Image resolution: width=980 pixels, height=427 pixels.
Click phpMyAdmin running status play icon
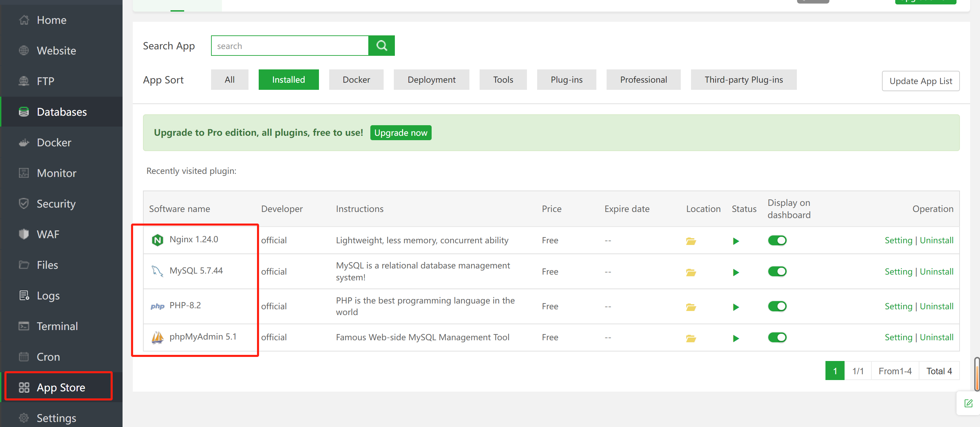(x=736, y=338)
